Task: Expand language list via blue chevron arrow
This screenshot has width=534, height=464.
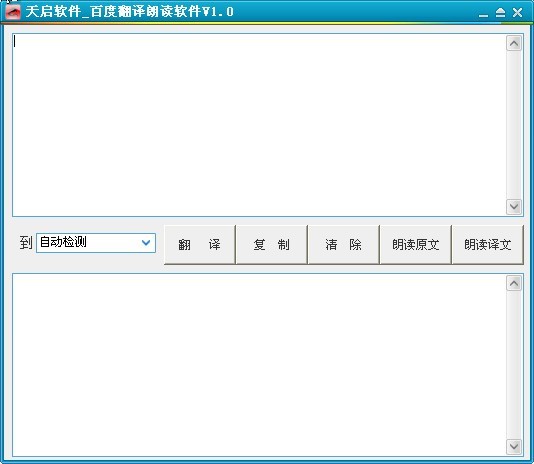Action: coord(146,243)
